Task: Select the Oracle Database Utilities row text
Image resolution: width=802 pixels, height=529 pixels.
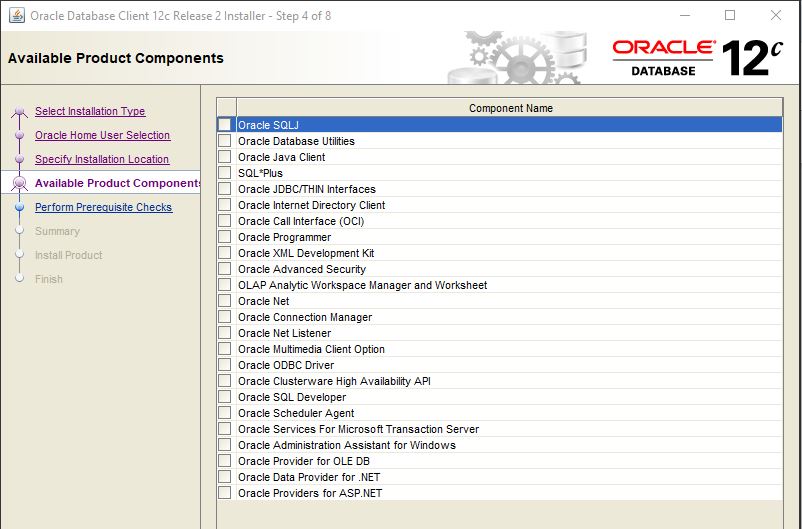Action: pyautogui.click(x=296, y=141)
